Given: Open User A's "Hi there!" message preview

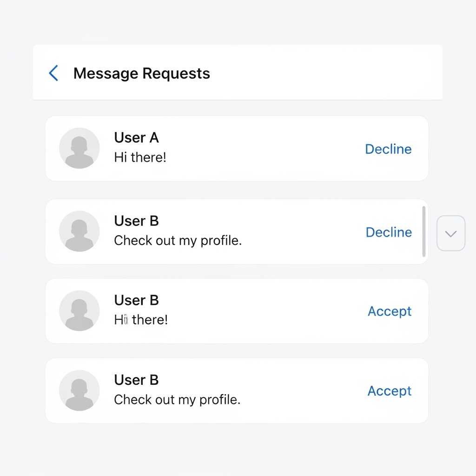Looking at the screenshot, I should click(x=140, y=158).
